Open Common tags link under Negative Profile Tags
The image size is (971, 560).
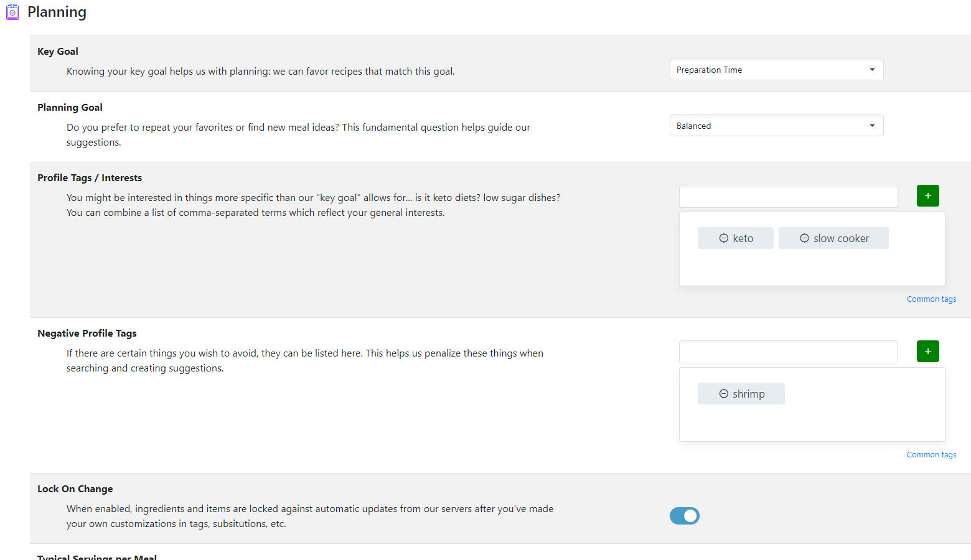point(931,455)
